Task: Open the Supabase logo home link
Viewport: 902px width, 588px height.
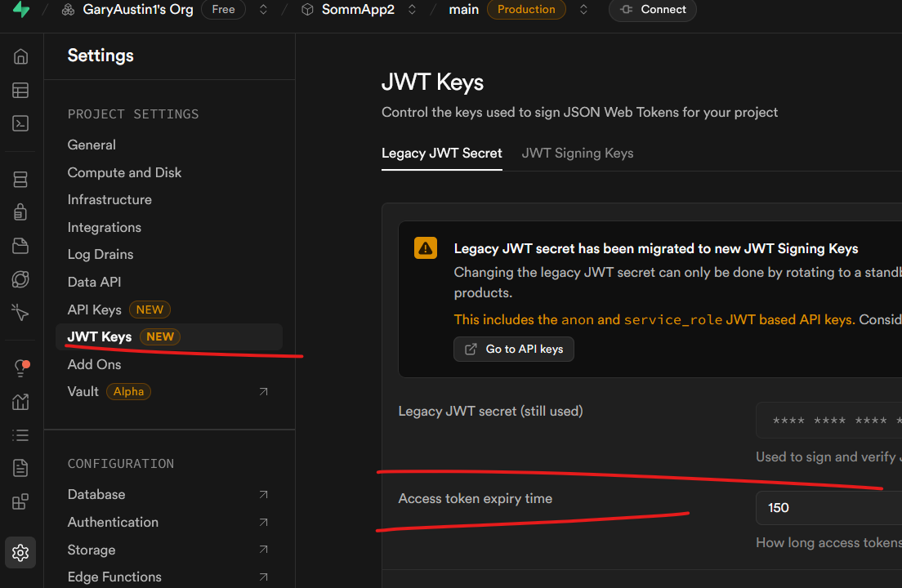Action: coord(20,9)
